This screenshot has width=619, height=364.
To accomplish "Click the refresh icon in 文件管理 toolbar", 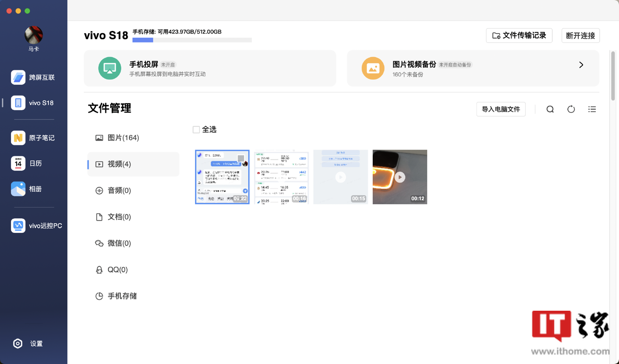I will [571, 109].
